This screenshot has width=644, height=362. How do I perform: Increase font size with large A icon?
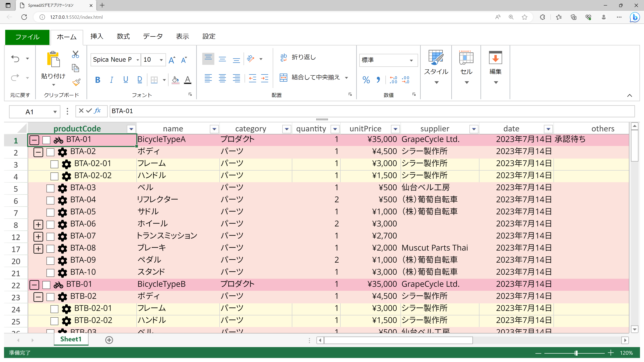pyautogui.click(x=172, y=60)
